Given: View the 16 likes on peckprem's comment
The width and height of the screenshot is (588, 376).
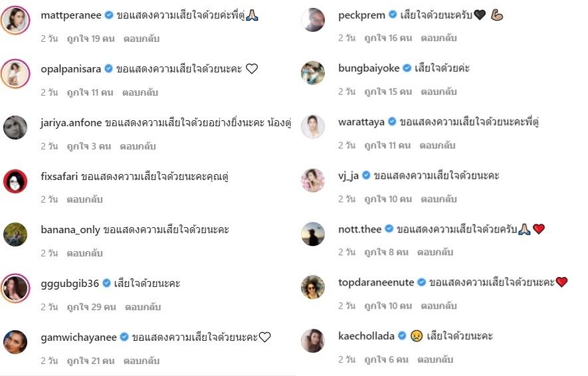Looking at the screenshot, I should tap(388, 38).
